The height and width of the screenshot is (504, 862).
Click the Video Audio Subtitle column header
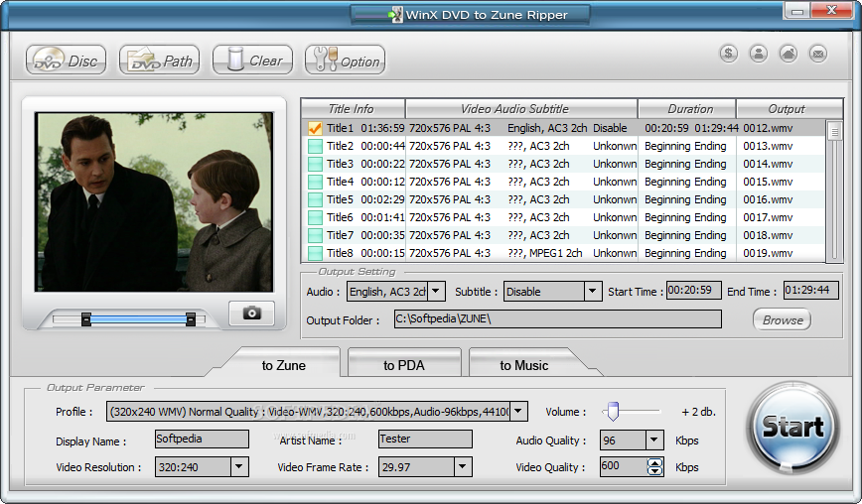(x=521, y=109)
